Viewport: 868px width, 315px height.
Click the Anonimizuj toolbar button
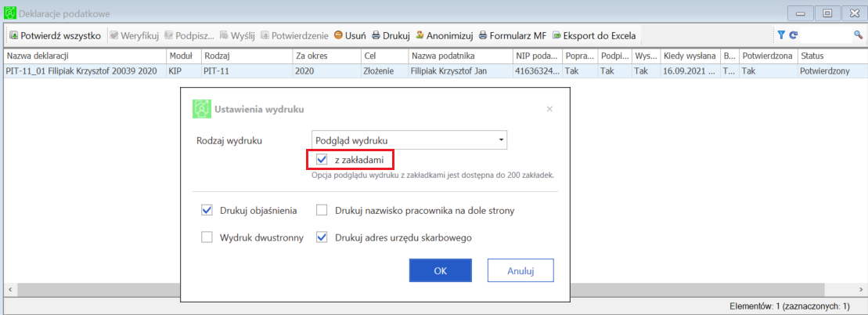(x=444, y=36)
